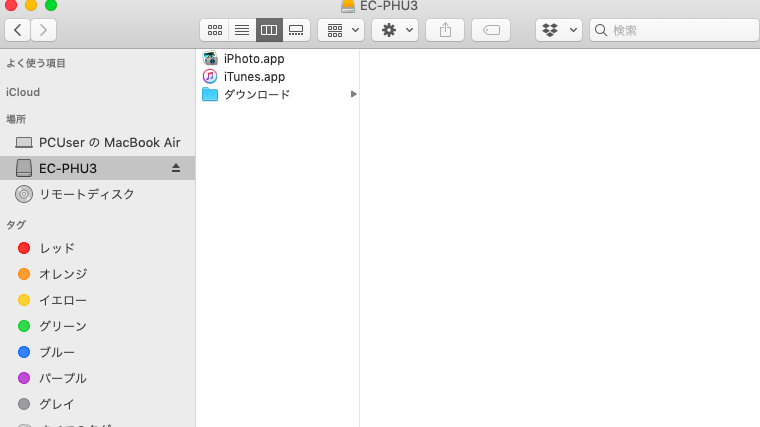This screenshot has width=760, height=427.
Task: Minimize the window with yellow button
Action: point(31,5)
